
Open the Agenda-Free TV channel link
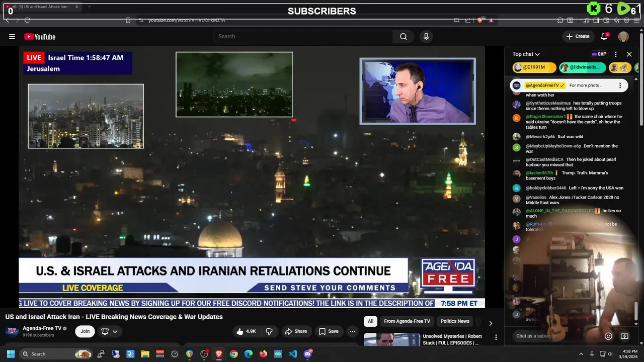42,328
